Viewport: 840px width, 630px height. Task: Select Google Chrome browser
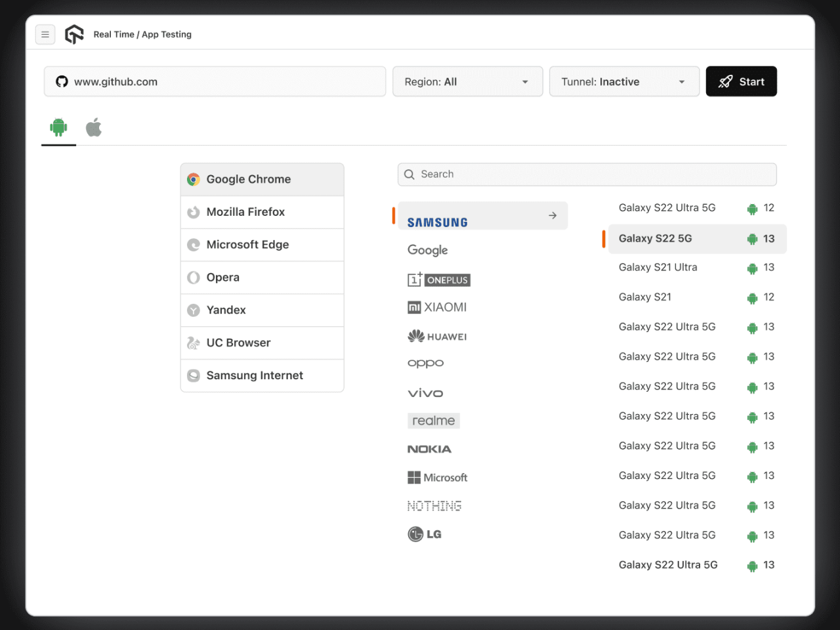[262, 179]
